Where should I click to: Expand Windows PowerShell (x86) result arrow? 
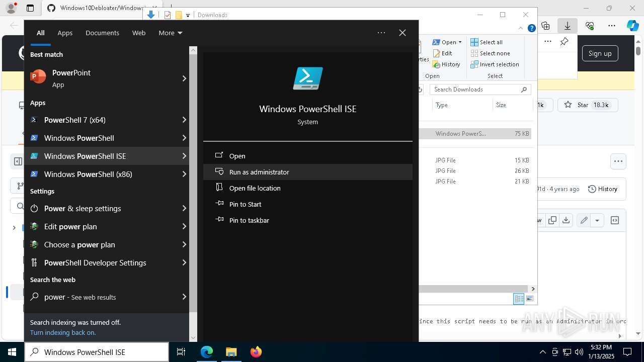coord(184,174)
